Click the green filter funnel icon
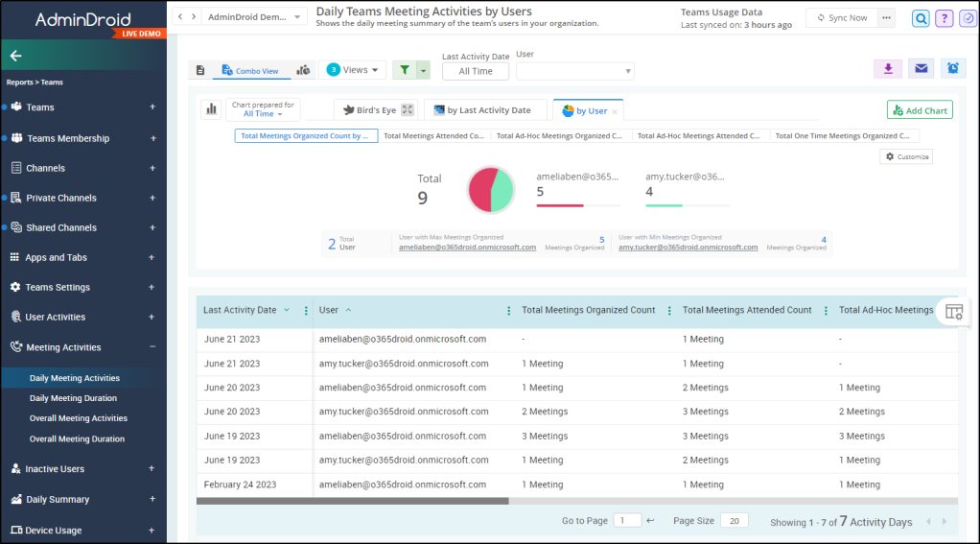Image resolution: width=980 pixels, height=544 pixels. (x=405, y=70)
